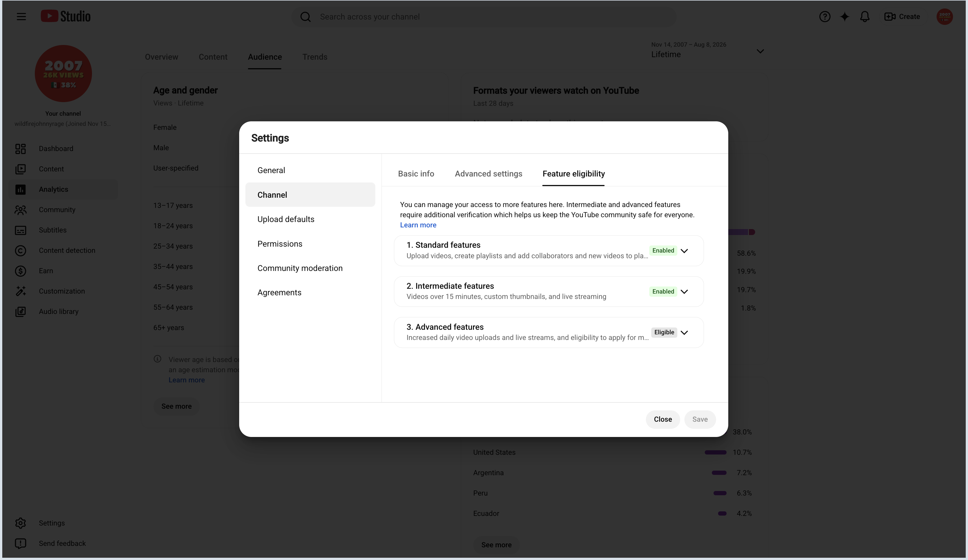Open Customization magic wand icon

coord(20,291)
